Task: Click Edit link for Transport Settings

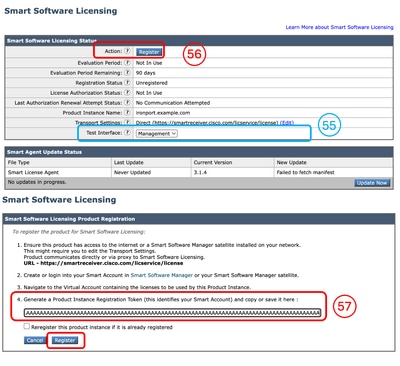Action: (287, 123)
